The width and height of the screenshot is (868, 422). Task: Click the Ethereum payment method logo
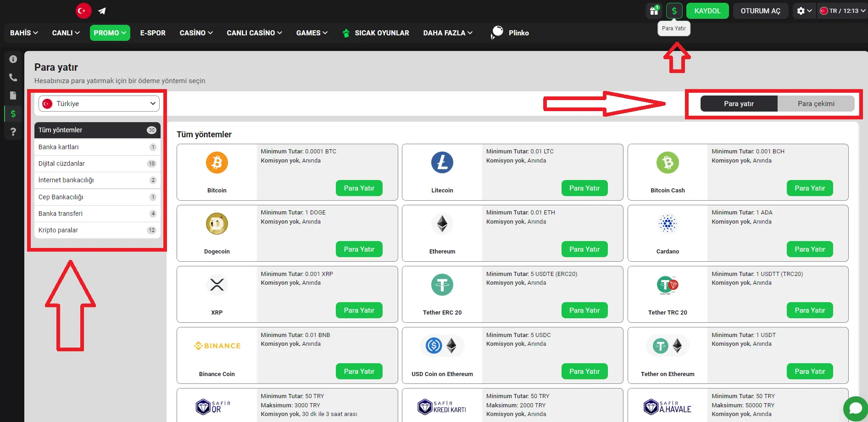[x=442, y=224]
